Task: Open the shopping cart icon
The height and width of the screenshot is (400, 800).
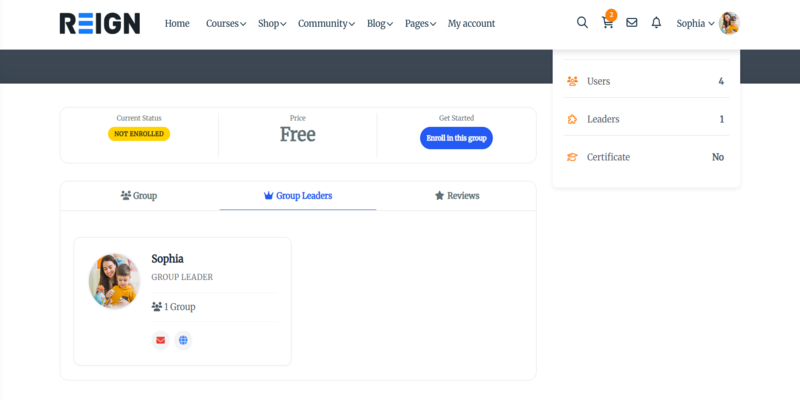Action: [x=607, y=23]
